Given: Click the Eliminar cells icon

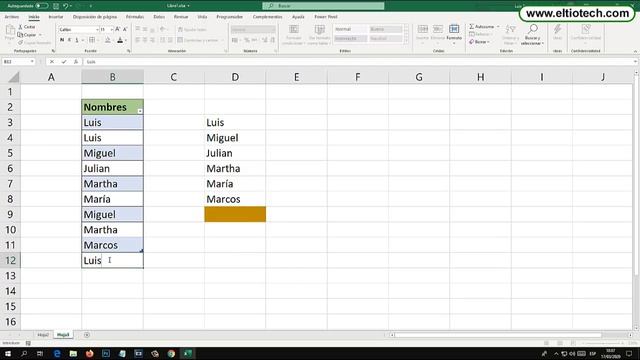Looking at the screenshot, I should coord(438,29).
